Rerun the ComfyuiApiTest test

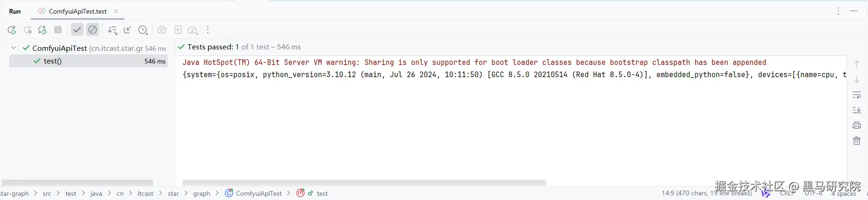12,30
